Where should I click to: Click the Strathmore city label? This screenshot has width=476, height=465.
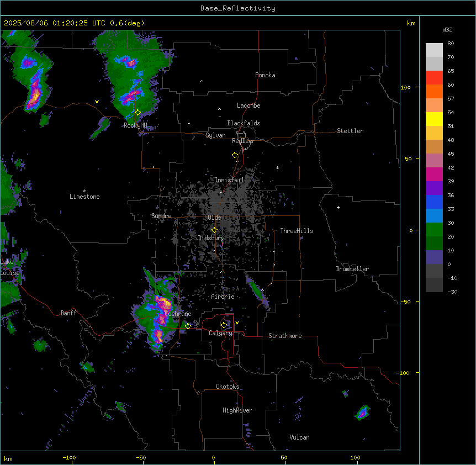pos(285,336)
